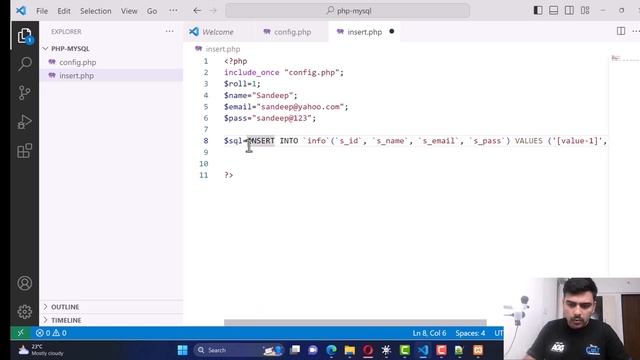Click Ln 8, Col 6 in status bar
The image size is (640, 360).
429,333
